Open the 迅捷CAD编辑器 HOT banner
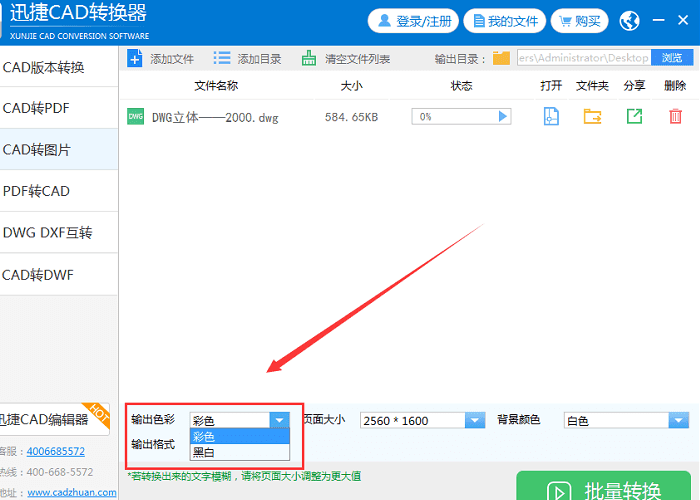This screenshot has width=700, height=500. (x=54, y=419)
